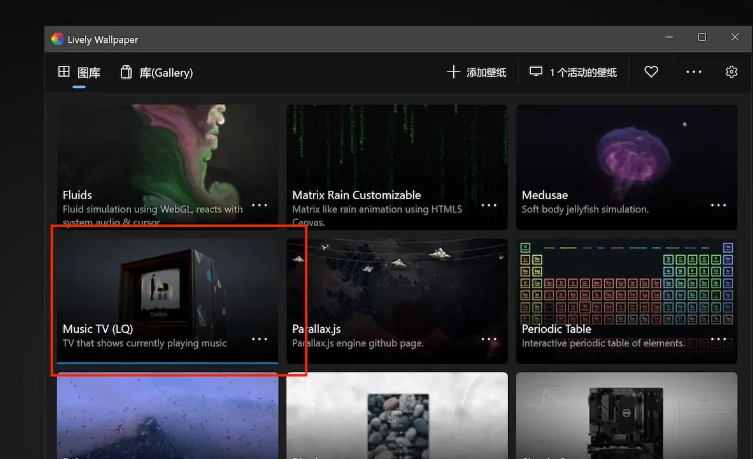Close the Lively Wallpaper window
Image resolution: width=753 pixels, height=459 pixels.
click(735, 37)
